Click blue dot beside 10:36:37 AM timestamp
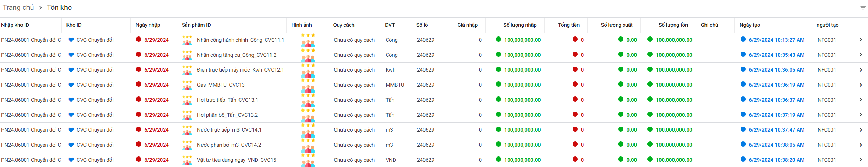The height and width of the screenshot is (167, 868). coord(743,99)
